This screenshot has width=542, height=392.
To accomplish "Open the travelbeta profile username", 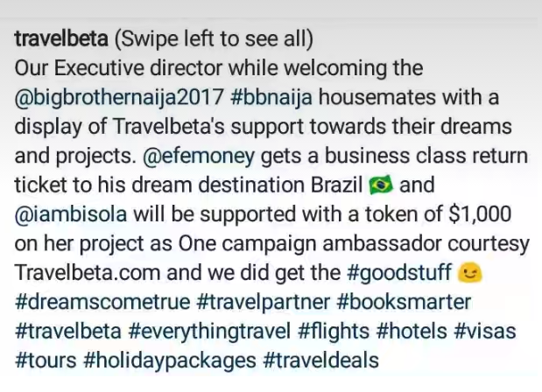I will coord(61,38).
